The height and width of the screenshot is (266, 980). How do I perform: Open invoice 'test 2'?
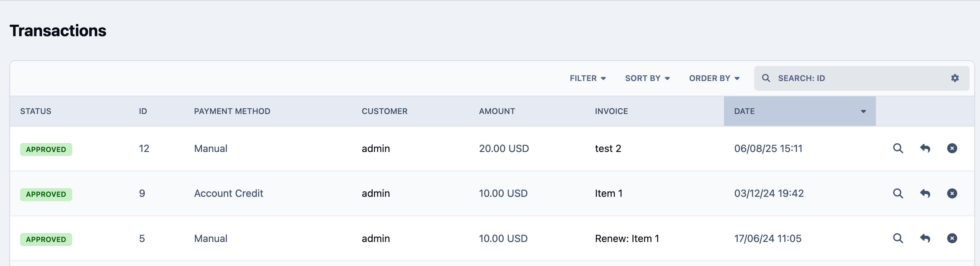pyautogui.click(x=608, y=148)
